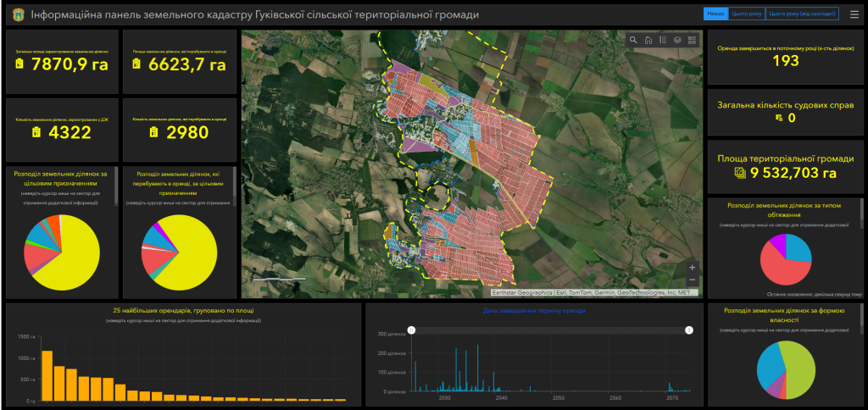Click red sector of encumbrance pie chart
The height and width of the screenshot is (410, 868).
(781, 270)
